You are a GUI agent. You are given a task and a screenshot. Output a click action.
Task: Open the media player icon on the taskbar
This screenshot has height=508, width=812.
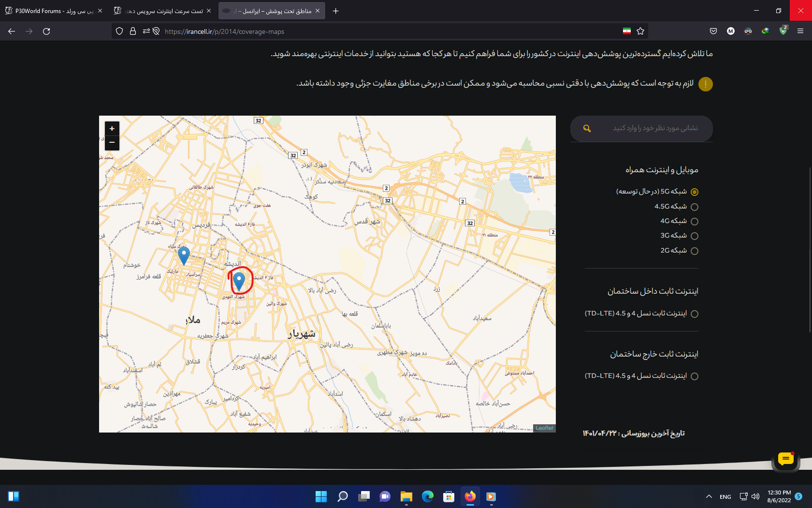(491, 496)
